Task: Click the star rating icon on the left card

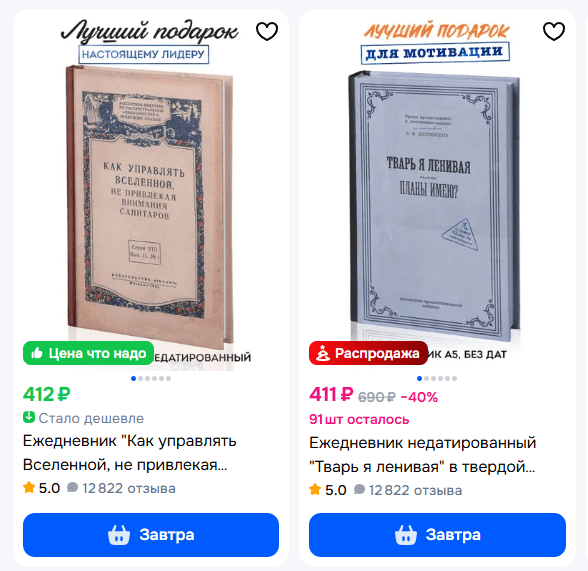Action: tap(29, 488)
